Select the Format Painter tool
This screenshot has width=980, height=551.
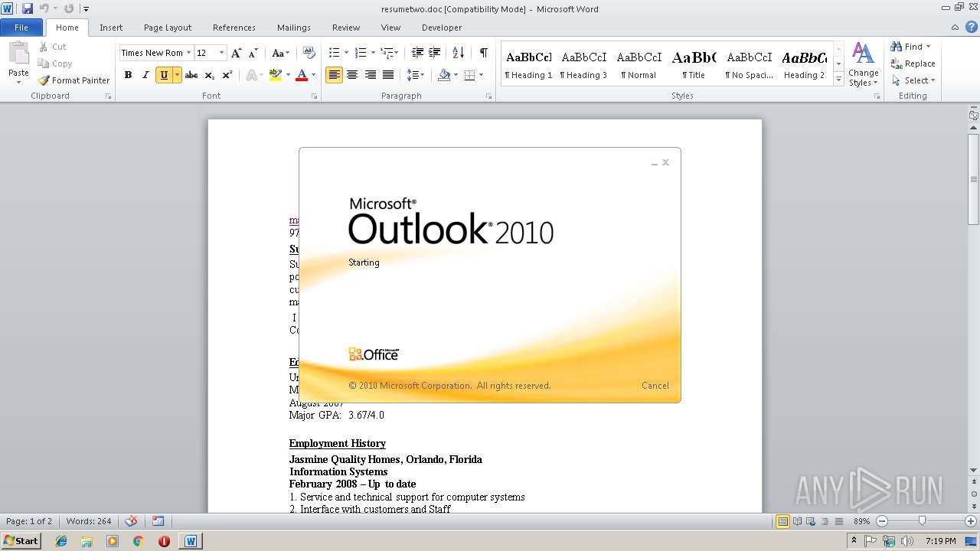(x=73, y=80)
